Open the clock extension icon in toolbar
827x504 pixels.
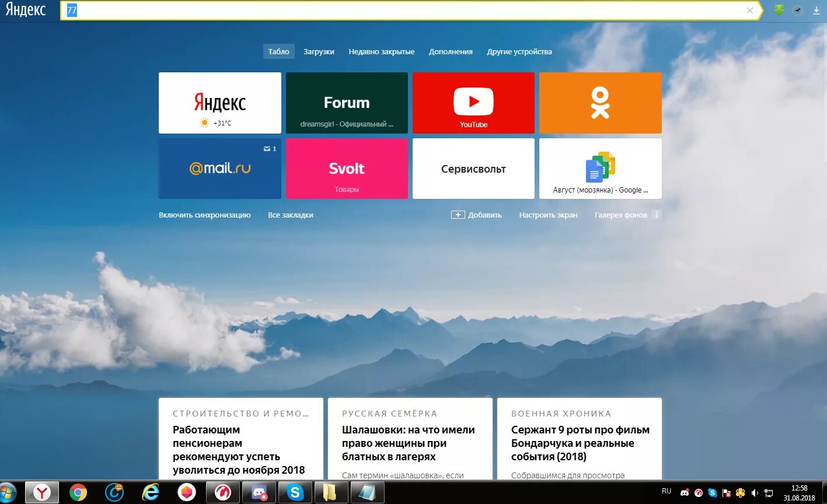click(798, 10)
